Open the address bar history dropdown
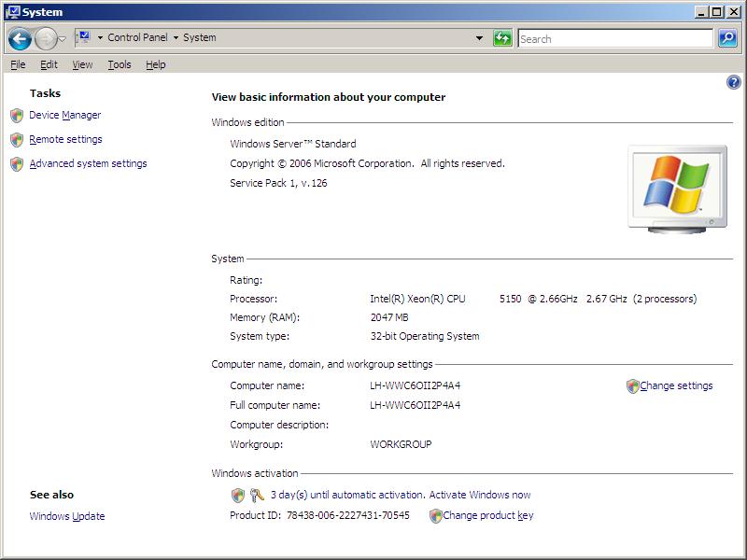Viewport: 747px width, 560px height. click(x=479, y=38)
